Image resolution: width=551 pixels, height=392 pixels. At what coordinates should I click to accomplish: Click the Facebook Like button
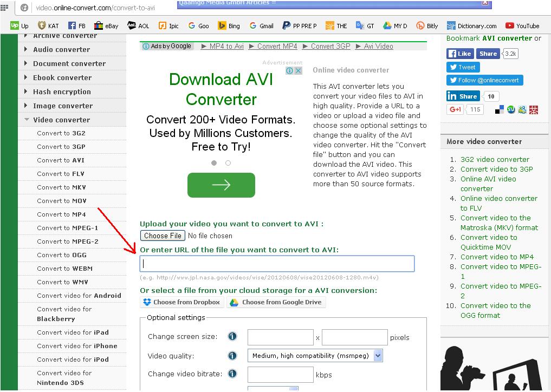[460, 54]
